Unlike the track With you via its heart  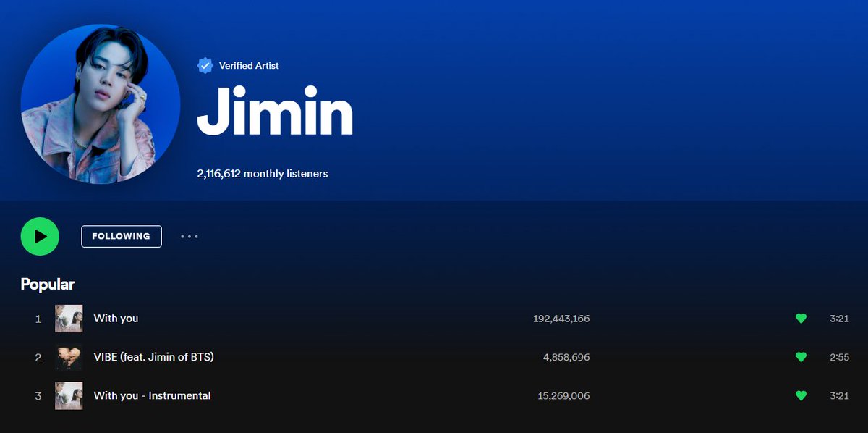[801, 318]
